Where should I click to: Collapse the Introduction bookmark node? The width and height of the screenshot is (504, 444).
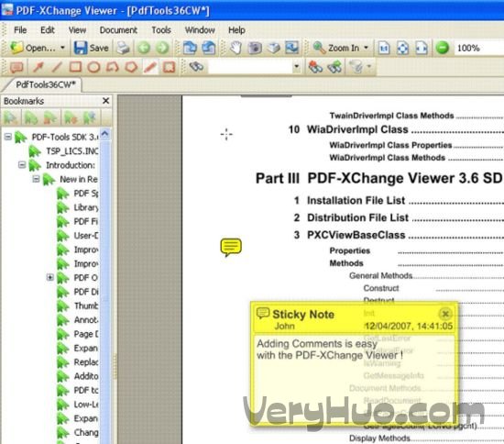tap(22, 165)
